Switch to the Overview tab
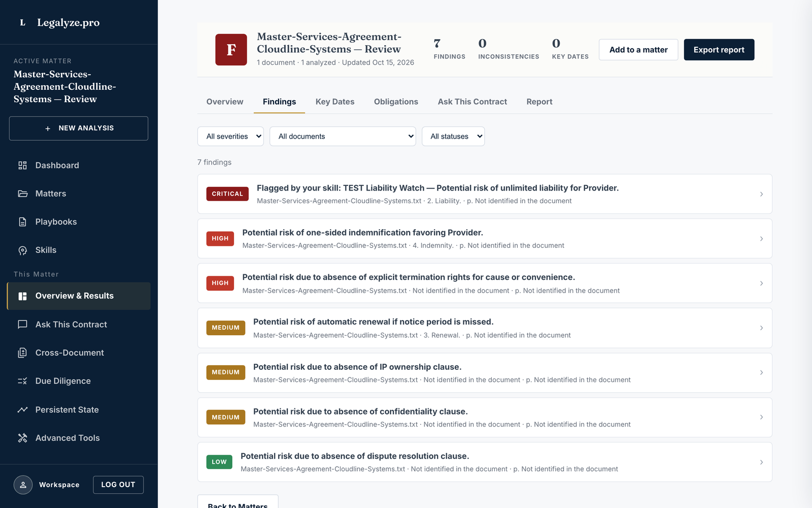The image size is (812, 508). [x=225, y=102]
